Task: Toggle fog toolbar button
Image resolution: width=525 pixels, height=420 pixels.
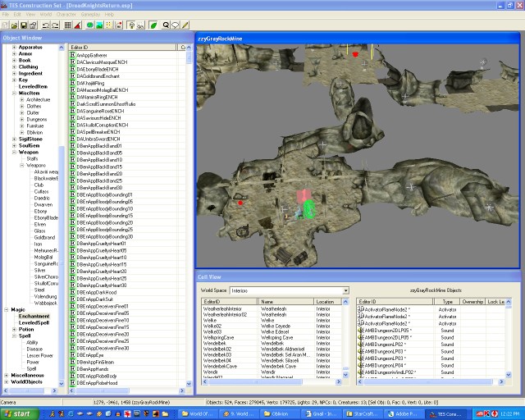Action: pos(140,25)
